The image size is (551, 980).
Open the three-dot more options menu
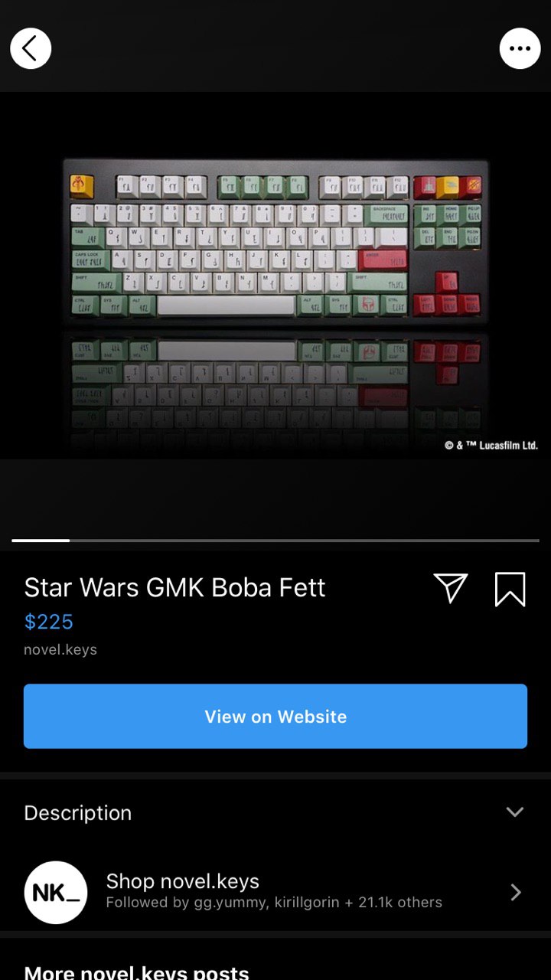coord(520,48)
